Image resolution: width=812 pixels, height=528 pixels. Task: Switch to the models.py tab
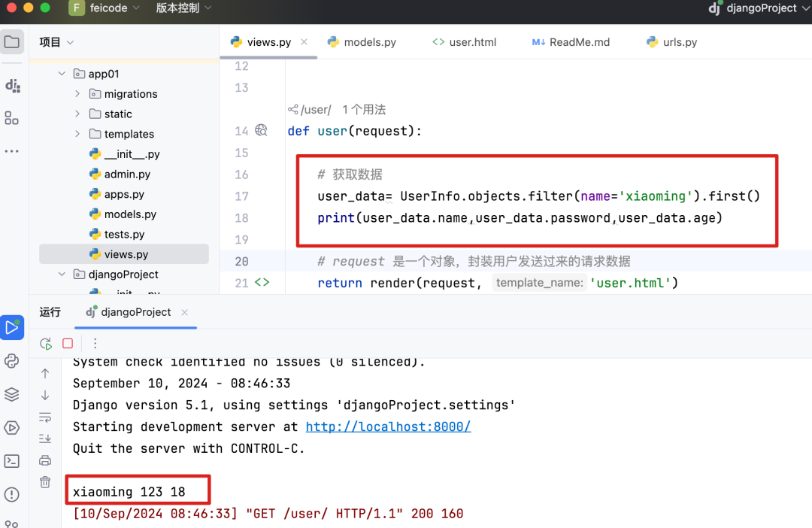pyautogui.click(x=368, y=42)
